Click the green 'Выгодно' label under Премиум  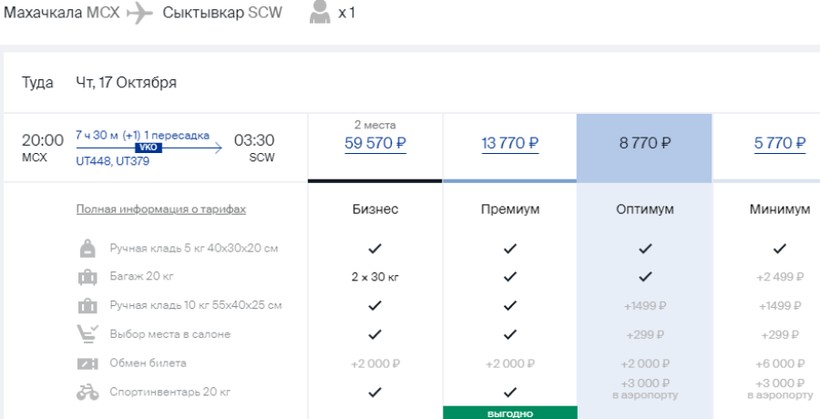(x=510, y=412)
